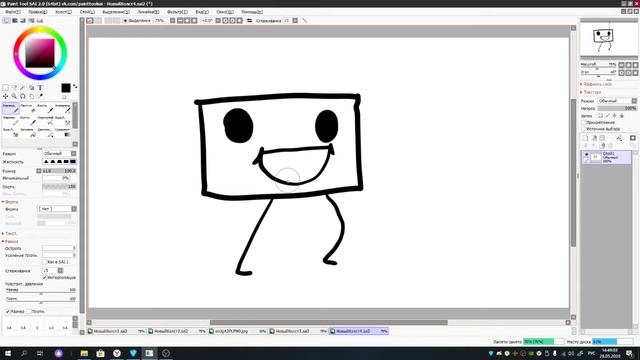This screenshot has height=360, width=640.
Task: Open the Сглаживание value dropdown in brush settings
Action: pos(60,271)
